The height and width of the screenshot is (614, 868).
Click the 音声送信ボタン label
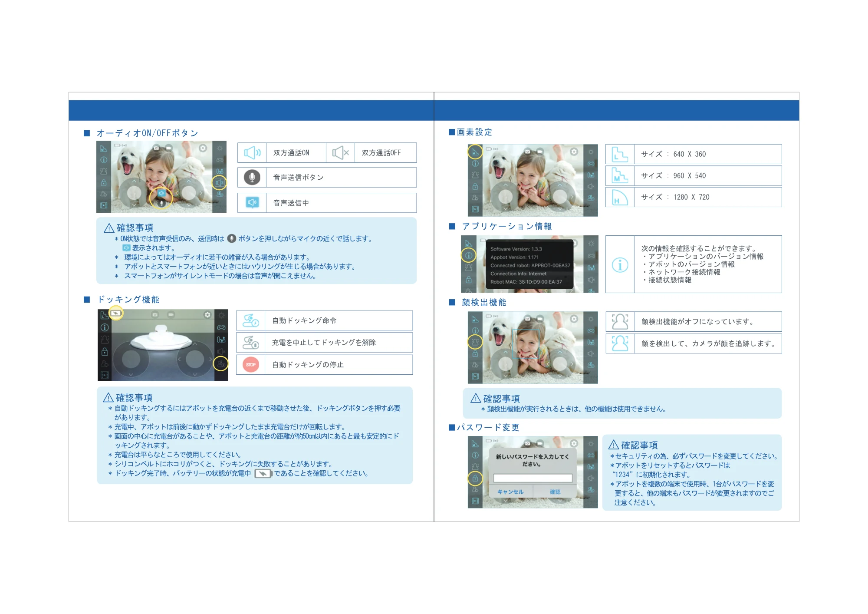click(298, 177)
